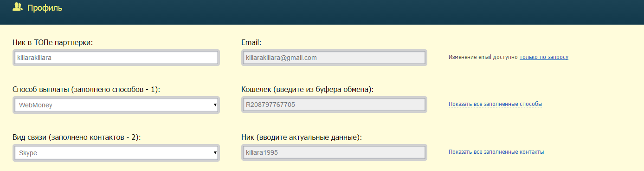Click the 'Кошелек (введите из буфера обмена)' label
Screen dimensions: 644x171
(x=307, y=90)
